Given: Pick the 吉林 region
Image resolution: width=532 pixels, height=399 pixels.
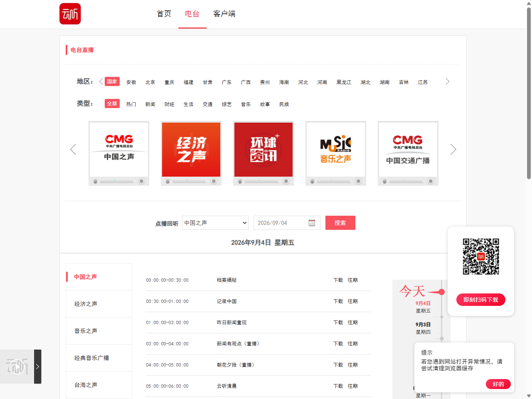Looking at the screenshot, I should (x=404, y=82).
